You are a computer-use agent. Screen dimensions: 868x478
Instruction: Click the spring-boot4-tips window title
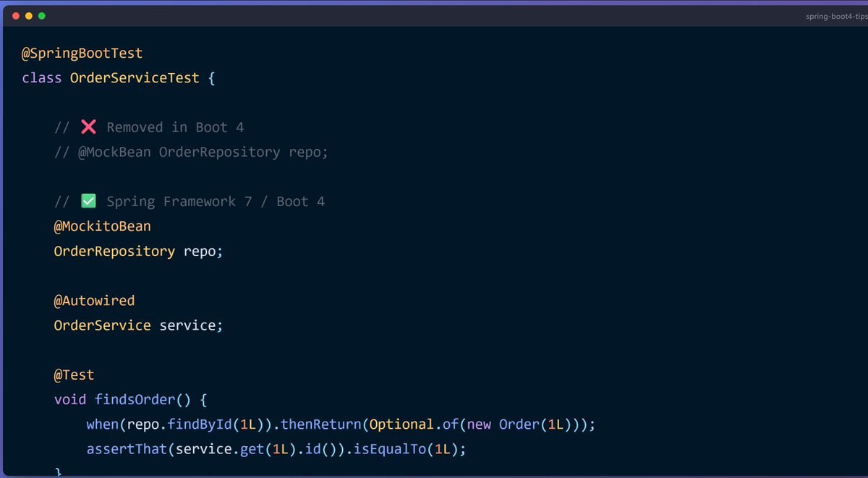pos(837,16)
